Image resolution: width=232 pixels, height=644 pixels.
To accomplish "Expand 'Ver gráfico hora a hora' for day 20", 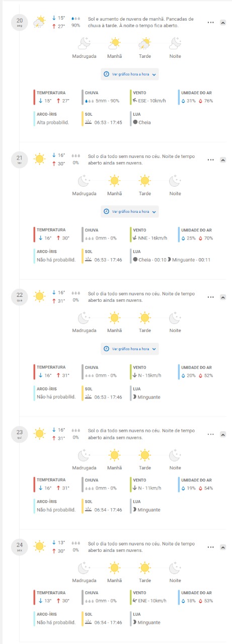I will tap(130, 74).
